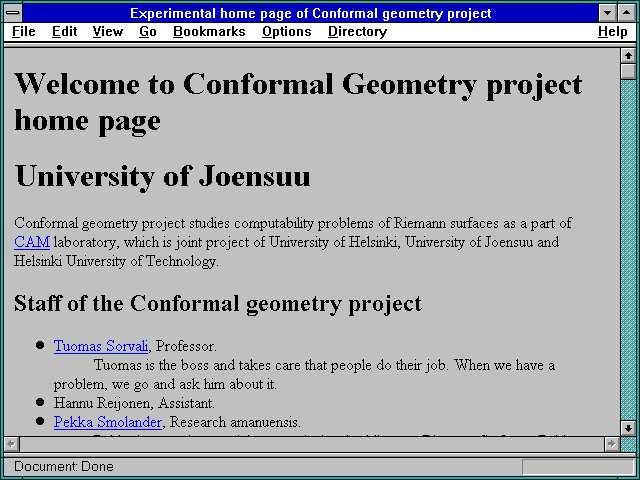Image resolution: width=640 pixels, height=480 pixels.
Task: Minimize the window with title bar down arrow
Action: point(607,13)
